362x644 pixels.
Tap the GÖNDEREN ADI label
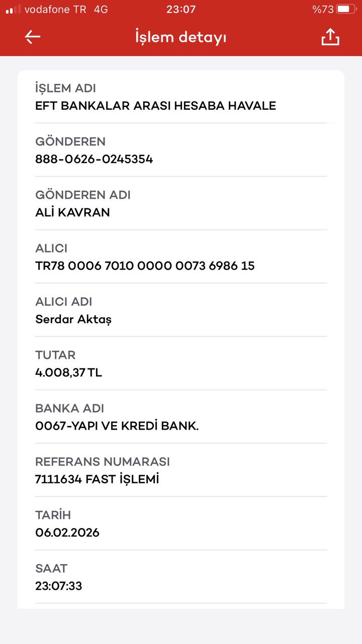coord(83,195)
